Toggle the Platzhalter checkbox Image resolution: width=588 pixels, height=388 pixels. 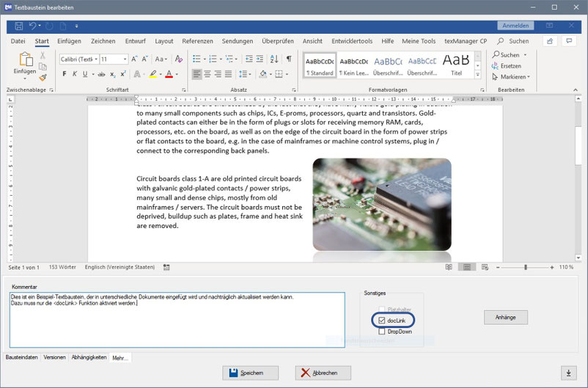(382, 310)
